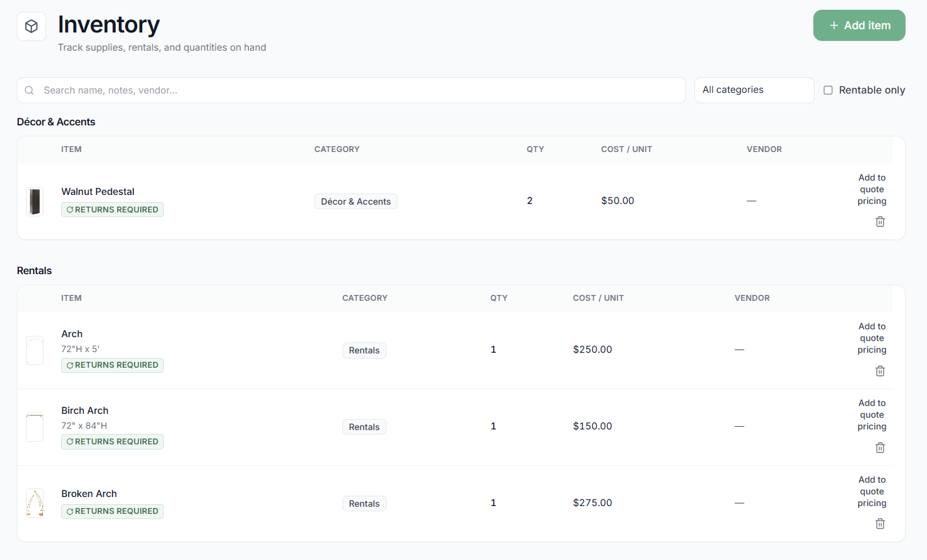927x560 pixels.
Task: Click the $275.00 cost value
Action: click(592, 503)
